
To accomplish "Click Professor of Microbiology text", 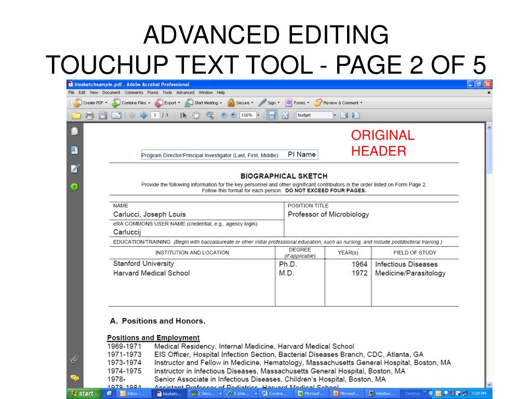I will pyautogui.click(x=328, y=215).
